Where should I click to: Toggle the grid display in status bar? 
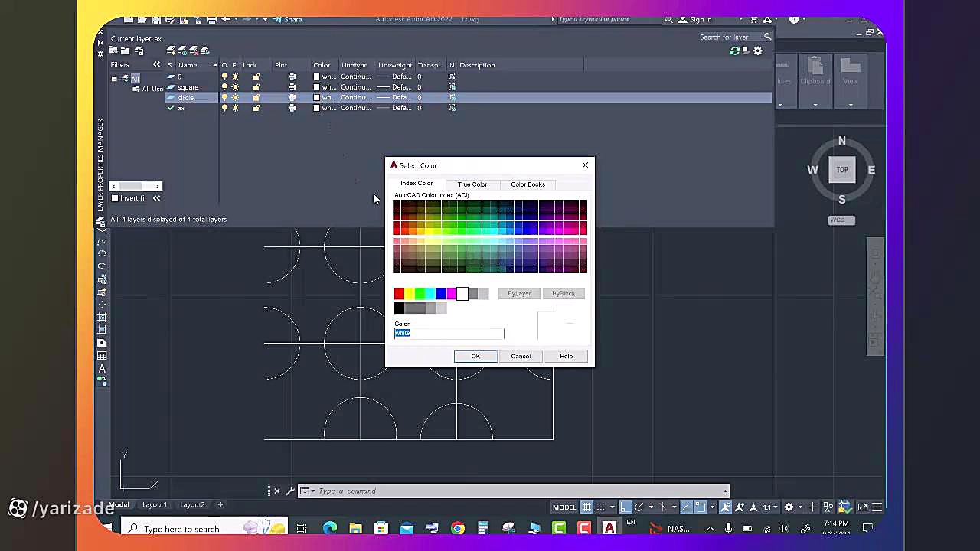click(586, 507)
